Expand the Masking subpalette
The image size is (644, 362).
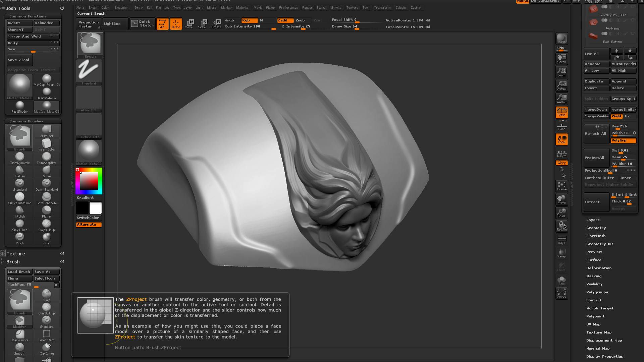click(594, 276)
